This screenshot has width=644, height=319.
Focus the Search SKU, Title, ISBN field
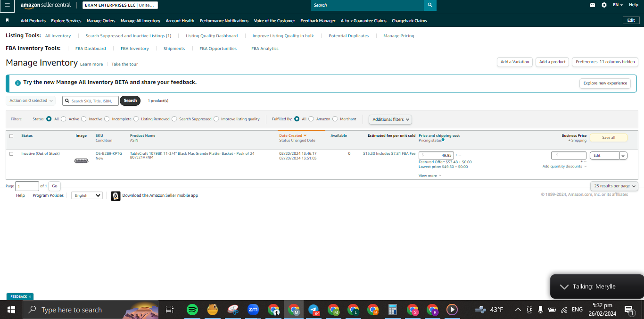point(91,101)
